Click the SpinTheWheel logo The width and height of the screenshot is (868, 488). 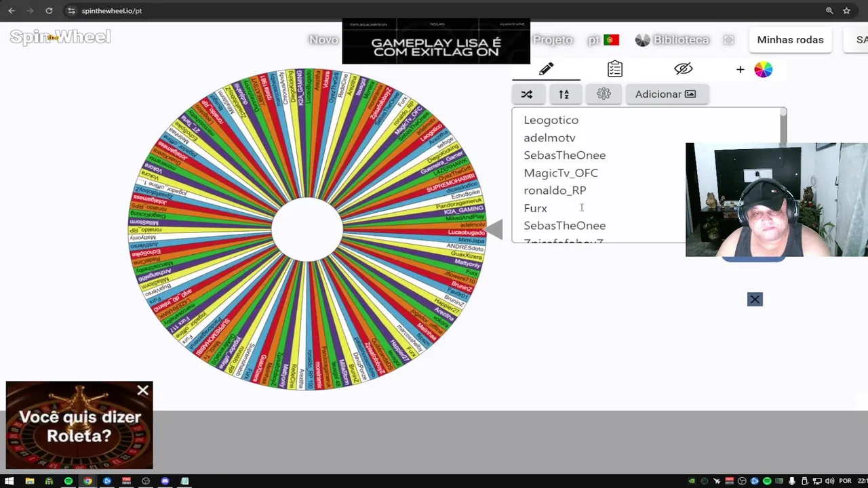coord(60,37)
